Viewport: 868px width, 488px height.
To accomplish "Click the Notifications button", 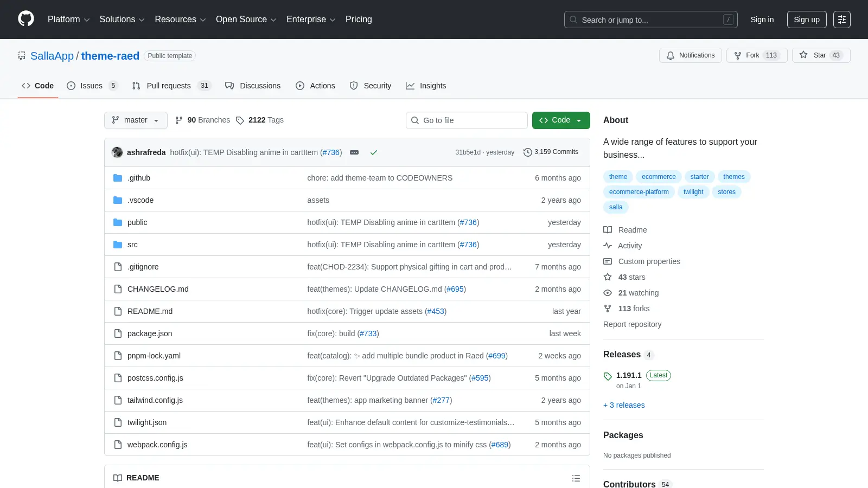I will coord(691,55).
